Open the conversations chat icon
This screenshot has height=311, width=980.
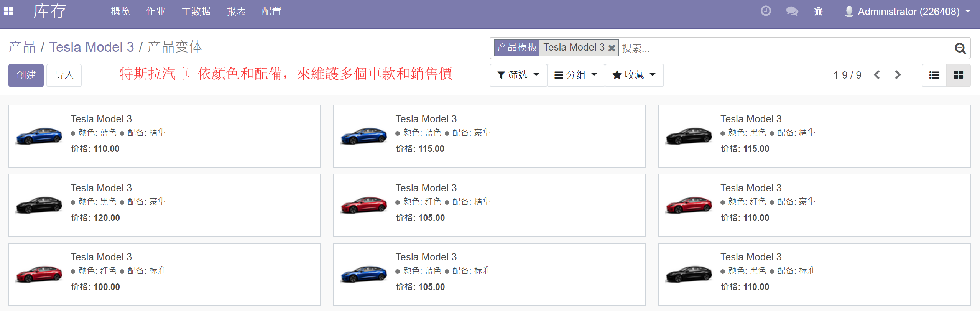(x=792, y=11)
